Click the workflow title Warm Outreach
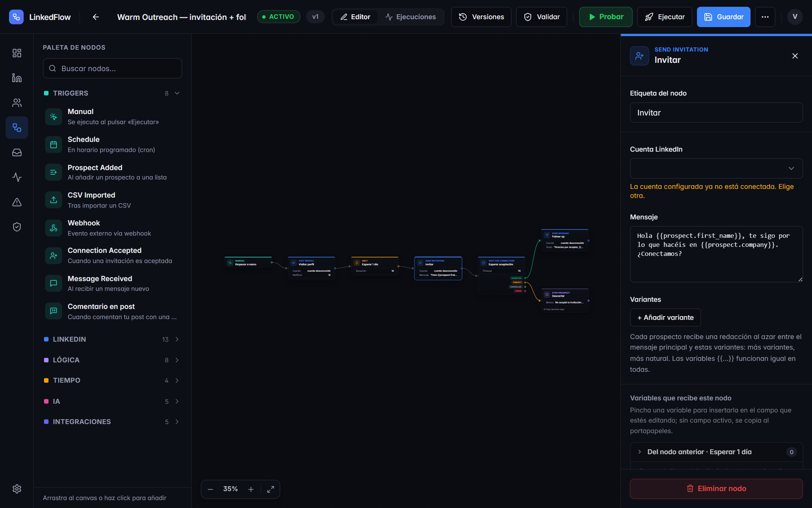 point(182,17)
